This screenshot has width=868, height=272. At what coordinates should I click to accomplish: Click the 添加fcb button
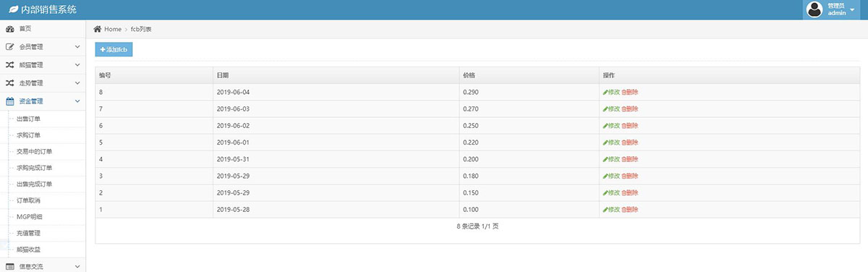pos(114,49)
